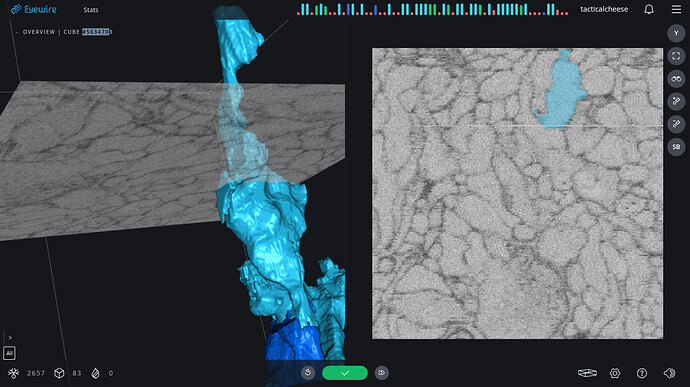Submit the cube with green checkmark
Screen dimensions: 690x387
coord(345,373)
